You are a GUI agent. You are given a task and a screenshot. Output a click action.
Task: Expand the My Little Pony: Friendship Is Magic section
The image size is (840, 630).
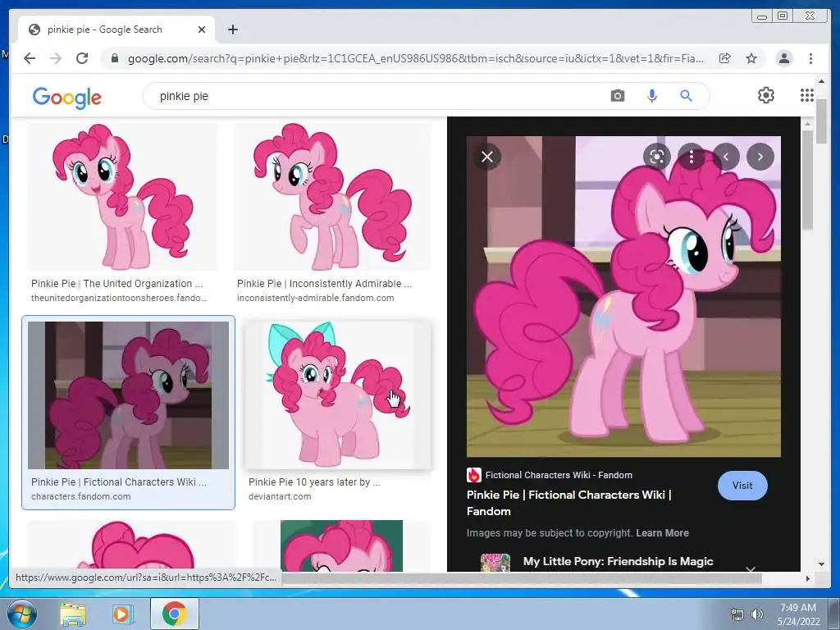[751, 568]
